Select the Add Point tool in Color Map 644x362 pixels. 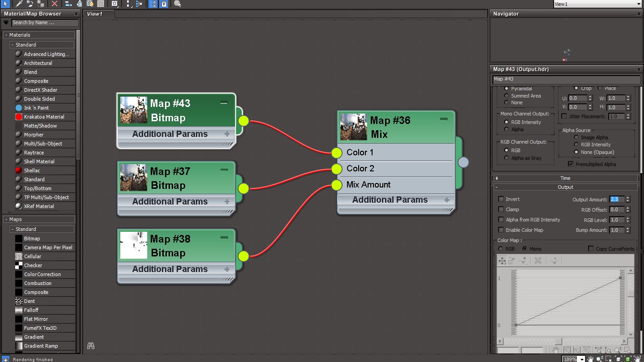(x=522, y=260)
